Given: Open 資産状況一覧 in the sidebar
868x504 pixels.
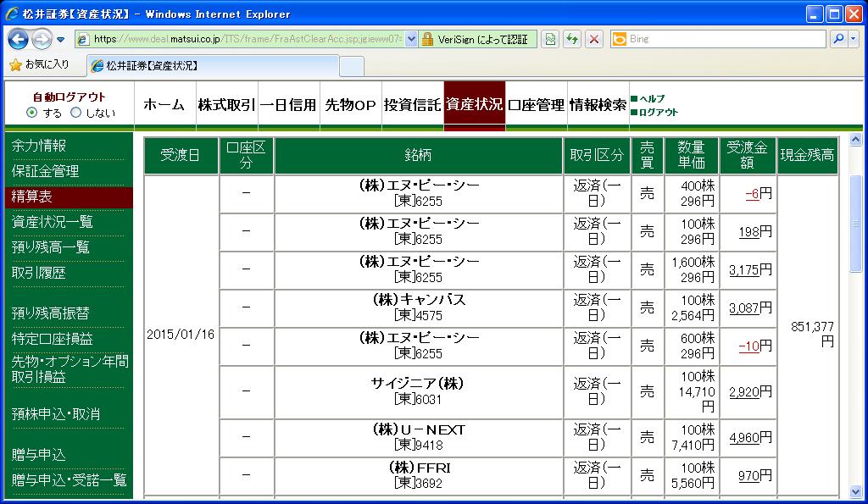Looking at the screenshot, I should (52, 222).
